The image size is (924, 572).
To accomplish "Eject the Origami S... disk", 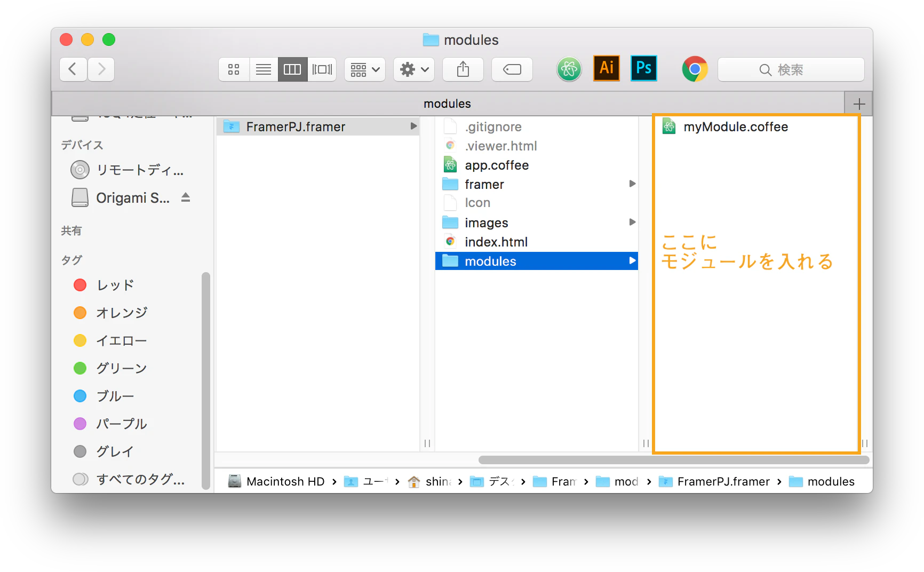I will click(186, 197).
